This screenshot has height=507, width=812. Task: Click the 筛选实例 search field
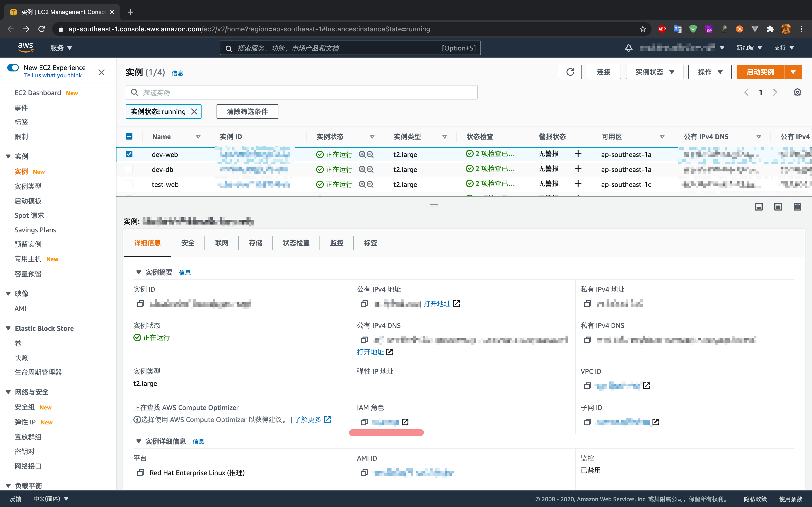click(301, 92)
